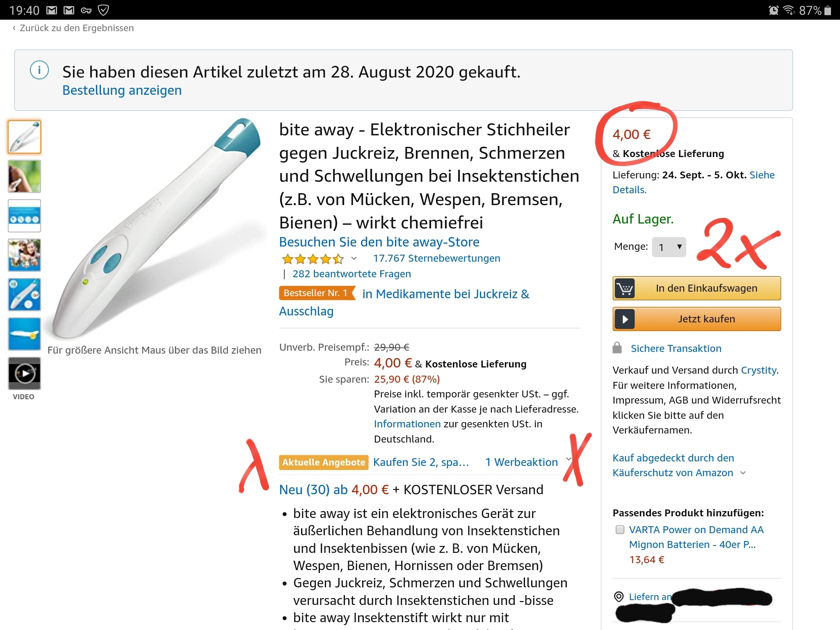The height and width of the screenshot is (630, 840).
Task: Tap the location pin icon near Liefern an
Action: pos(619,597)
